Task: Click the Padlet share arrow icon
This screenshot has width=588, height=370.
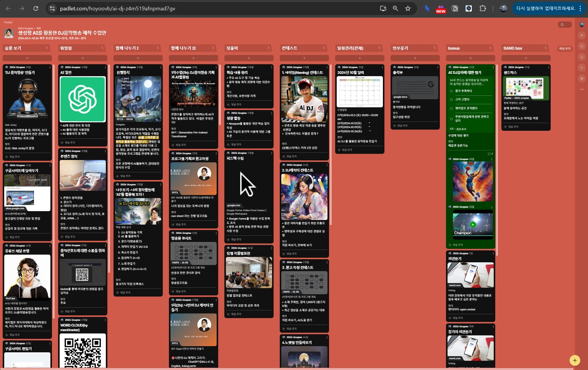Action: pyautogui.click(x=581, y=35)
